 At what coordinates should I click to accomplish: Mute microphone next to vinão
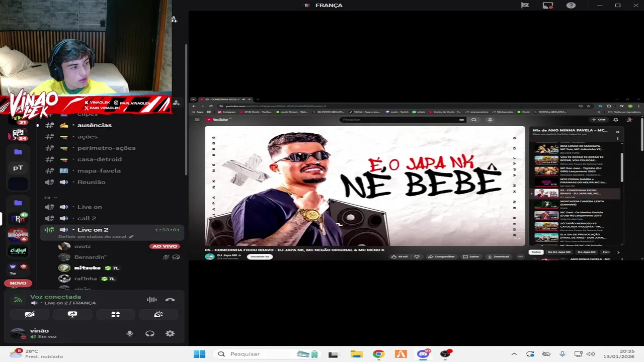[x=130, y=333]
